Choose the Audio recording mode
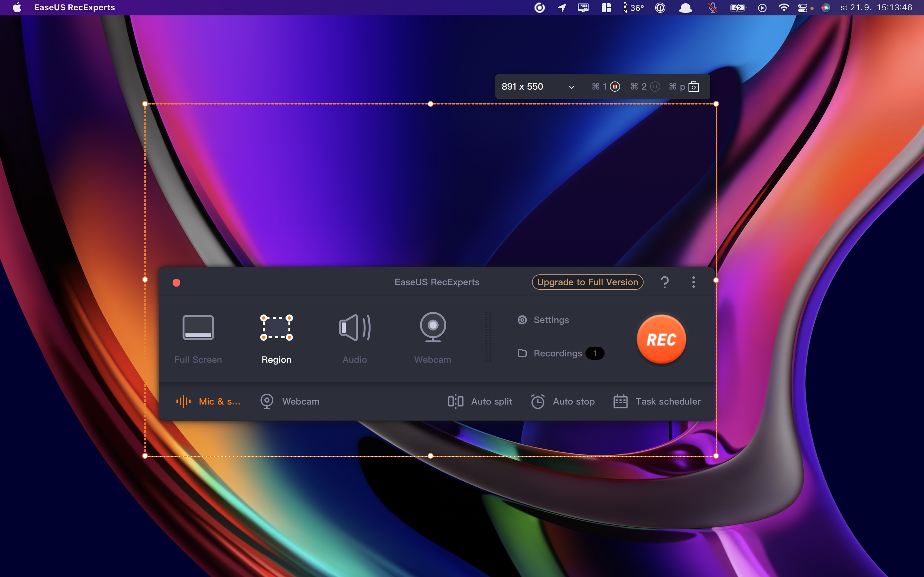This screenshot has width=924, height=577. click(x=354, y=337)
